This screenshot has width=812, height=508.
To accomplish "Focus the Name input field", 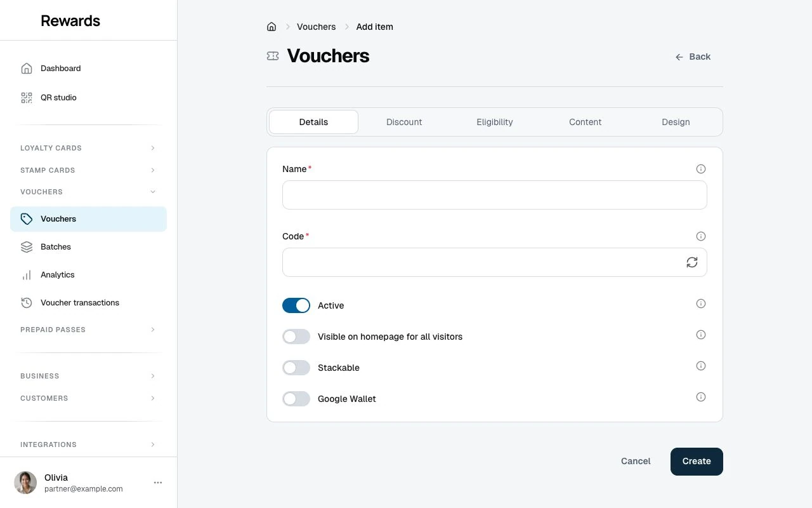I will pos(495,195).
